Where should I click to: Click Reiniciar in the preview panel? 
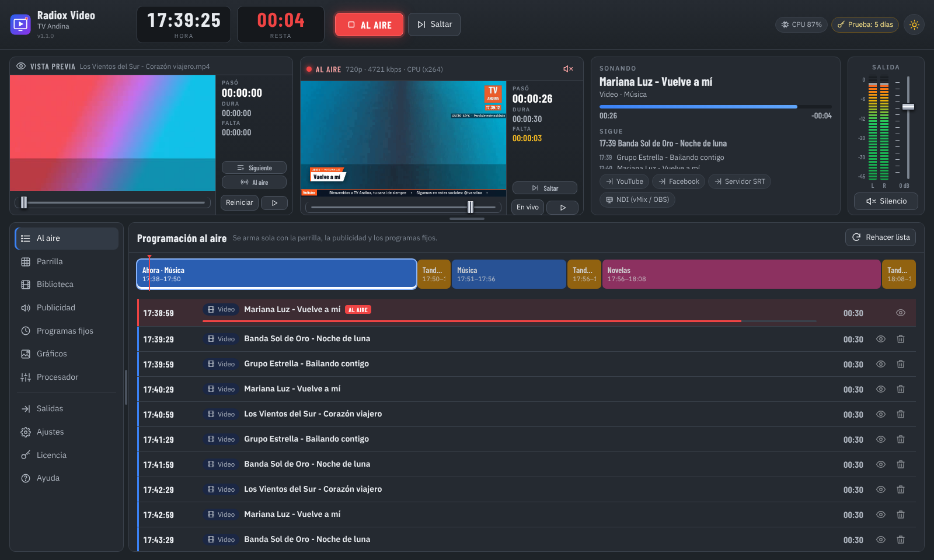point(240,203)
